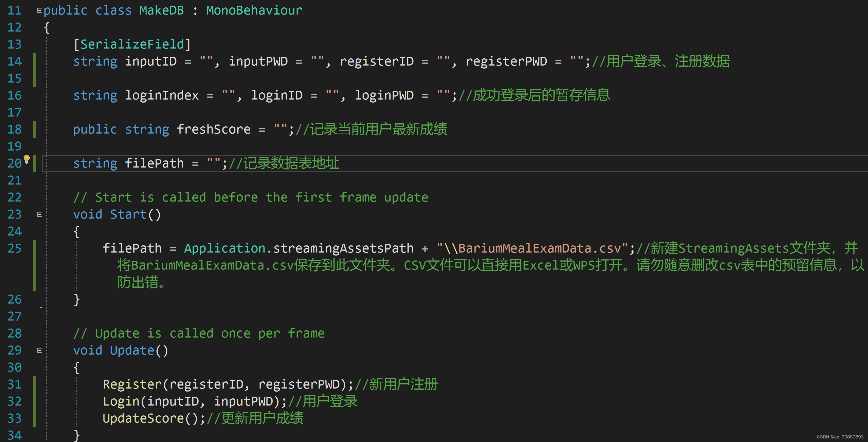Click the comment 新用户注册 on line 31
Viewport: 868px width, 442px height.
click(x=396, y=384)
